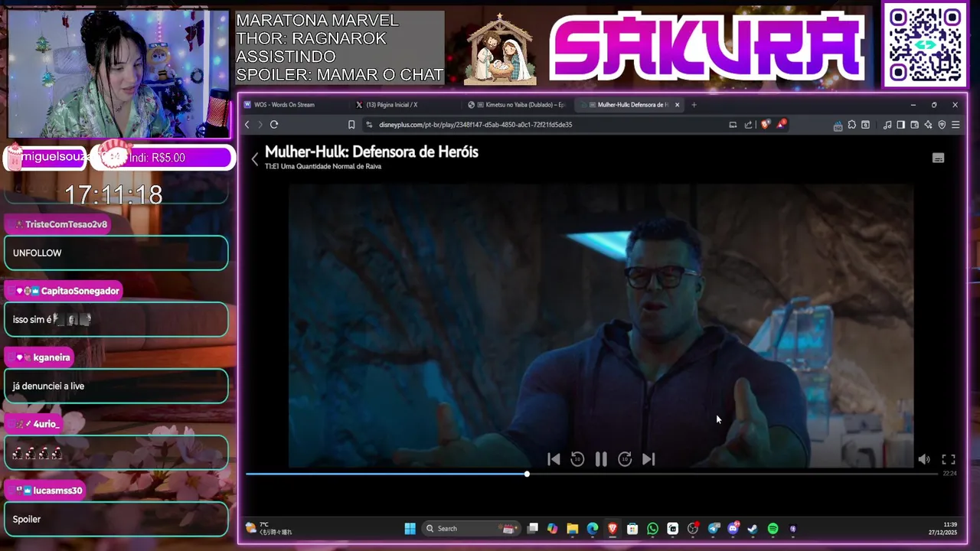
Task: Open WhatsApp from taskbar
Action: 652,529
